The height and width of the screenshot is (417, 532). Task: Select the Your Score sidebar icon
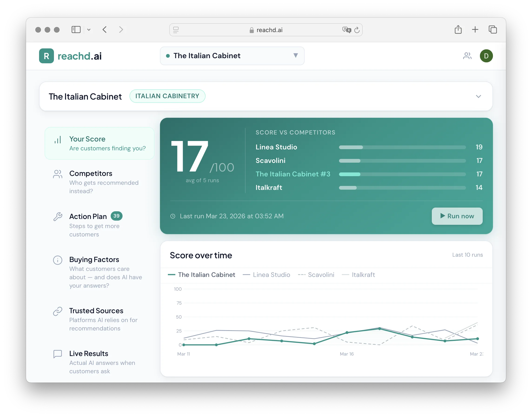58,139
